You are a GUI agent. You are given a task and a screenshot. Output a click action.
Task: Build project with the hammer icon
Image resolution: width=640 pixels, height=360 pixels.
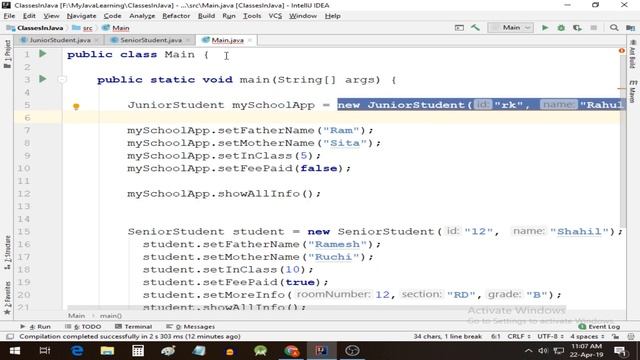tap(475, 28)
